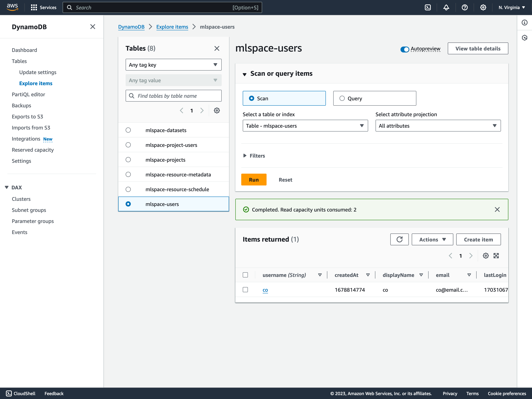
Task: Click the Explore items menu item
Action: coord(36,83)
